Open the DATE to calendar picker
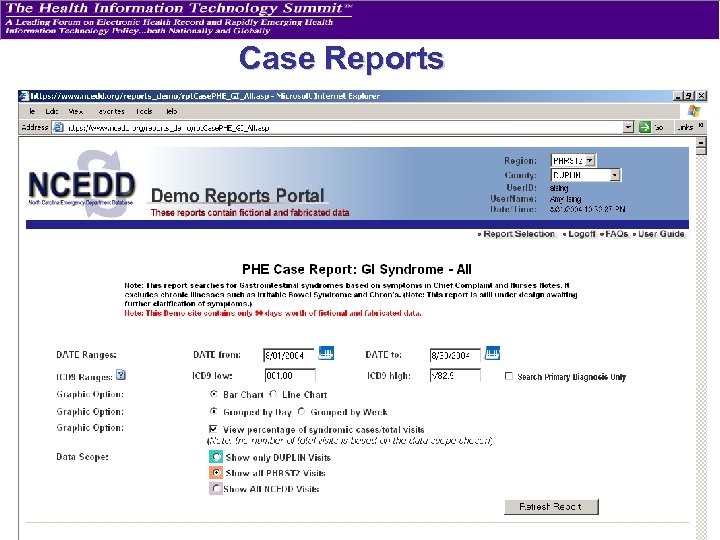 [492, 353]
